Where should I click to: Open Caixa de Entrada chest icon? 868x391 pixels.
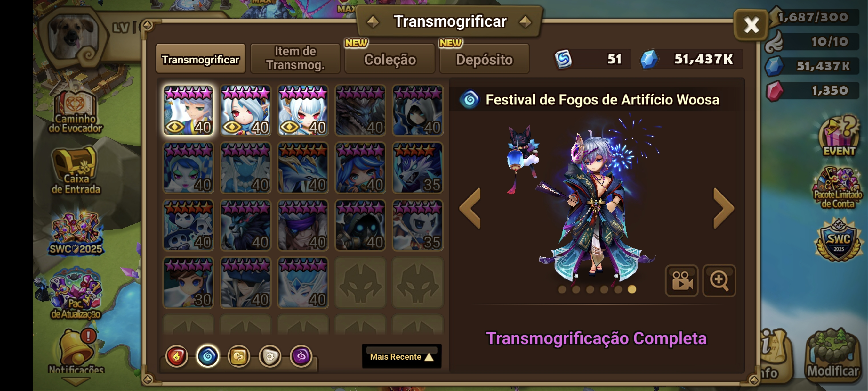pos(76,170)
